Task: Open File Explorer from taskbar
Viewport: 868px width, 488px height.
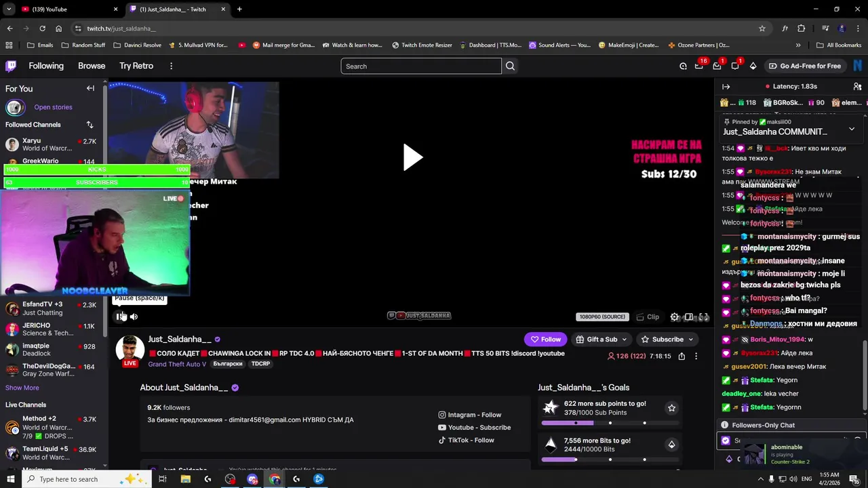Action: tap(185, 479)
